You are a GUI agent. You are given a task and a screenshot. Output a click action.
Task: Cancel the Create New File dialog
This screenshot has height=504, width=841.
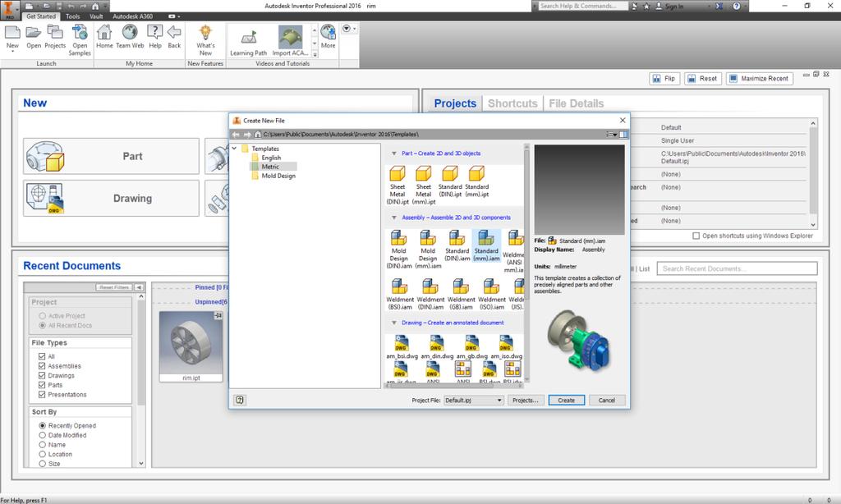[607, 401]
